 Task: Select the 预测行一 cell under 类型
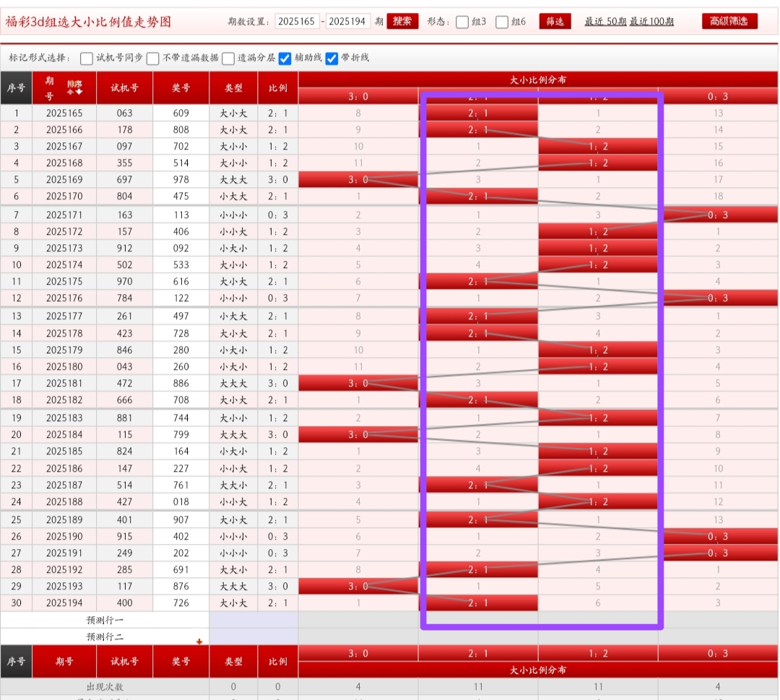(233, 620)
